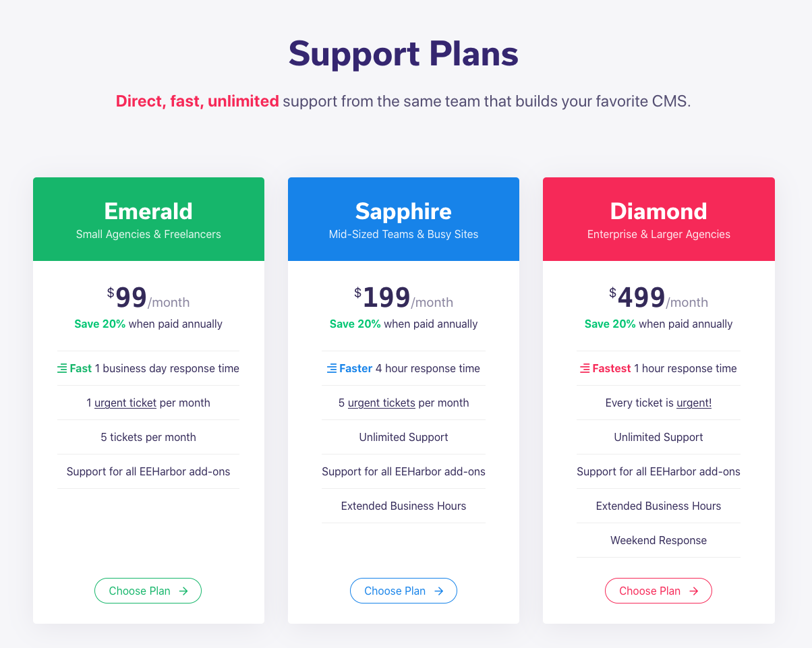Screen dimensions: 812x648
Task: Click the red Fastest speed icon
Action: [x=585, y=368]
